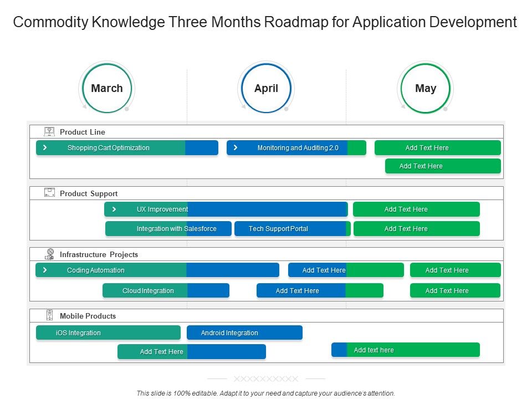
Task: Click the Infrastructure Projects section icon
Action: click(49, 254)
